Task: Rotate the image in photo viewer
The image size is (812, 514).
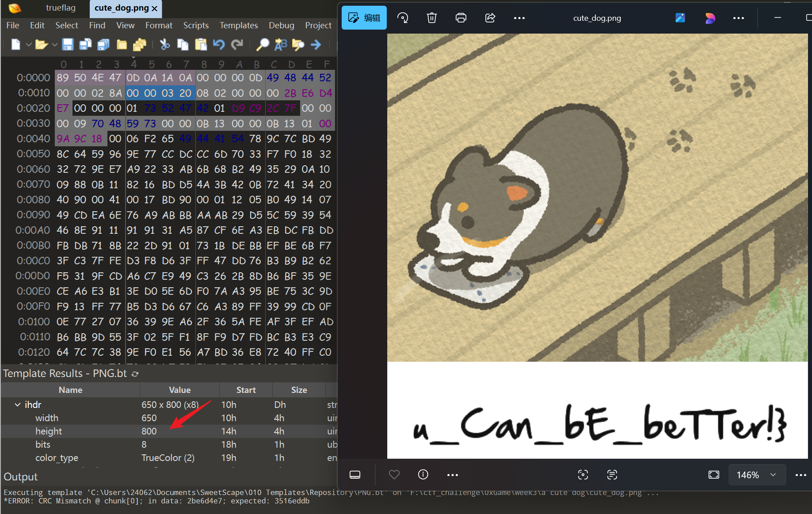Action: coord(403,18)
